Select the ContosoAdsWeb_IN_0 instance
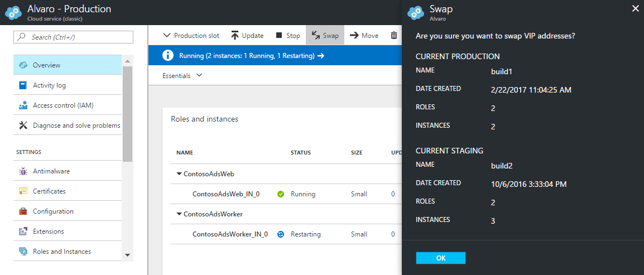Image resolution: width=644 pixels, height=275 pixels. pos(226,194)
